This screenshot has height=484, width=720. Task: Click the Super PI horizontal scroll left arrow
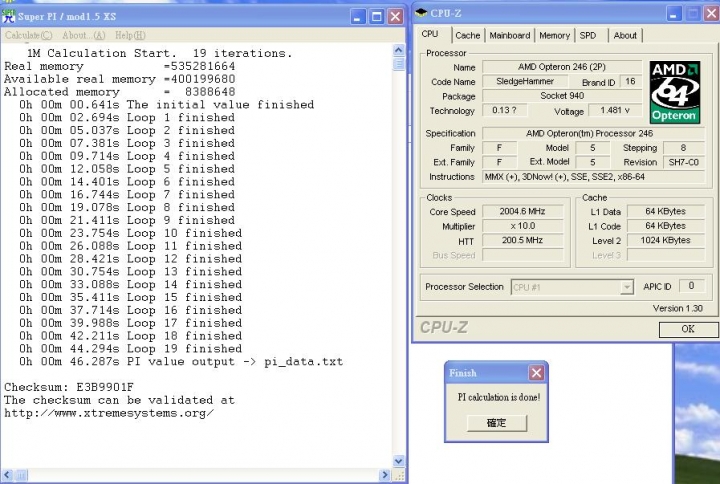(x=7, y=475)
